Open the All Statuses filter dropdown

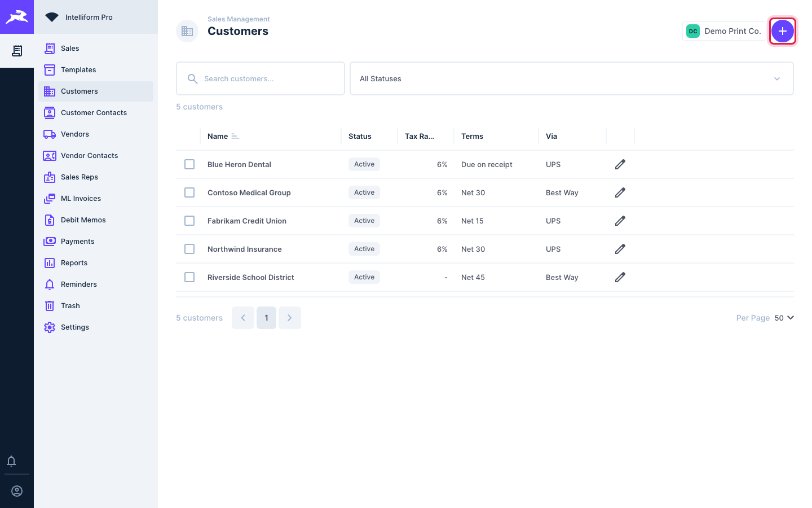tap(572, 78)
